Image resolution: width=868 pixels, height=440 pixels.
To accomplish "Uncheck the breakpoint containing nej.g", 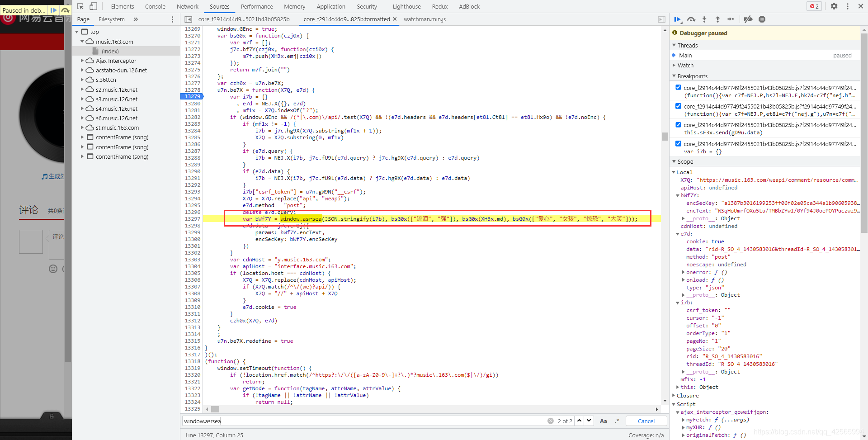I will coord(678,106).
